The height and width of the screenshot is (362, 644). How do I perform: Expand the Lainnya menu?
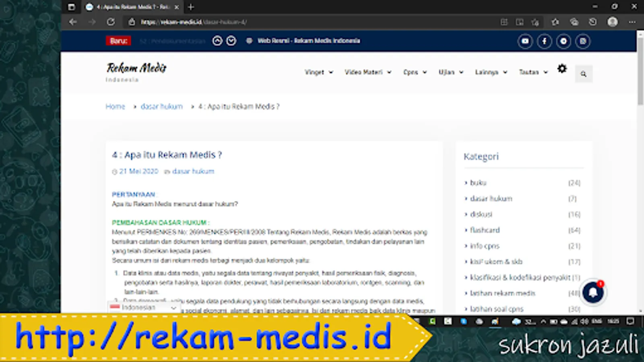coord(491,72)
